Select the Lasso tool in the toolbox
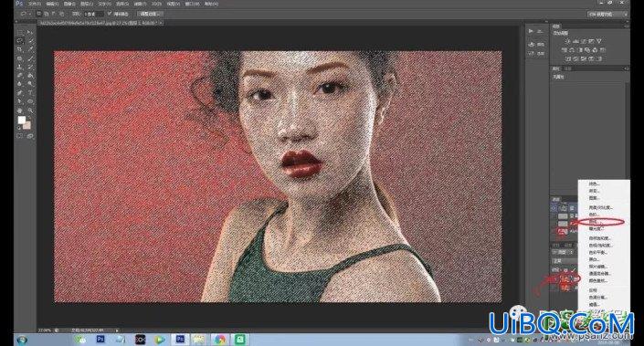 (20, 41)
